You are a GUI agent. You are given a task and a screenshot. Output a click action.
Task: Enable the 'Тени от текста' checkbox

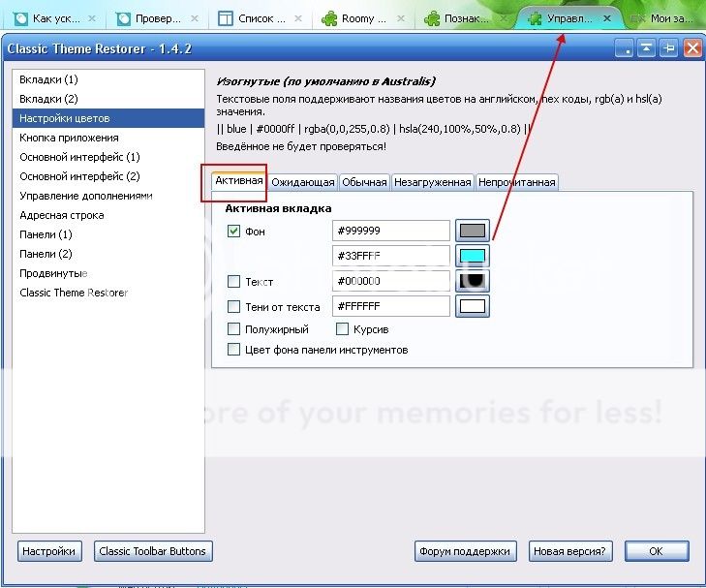pos(233,307)
